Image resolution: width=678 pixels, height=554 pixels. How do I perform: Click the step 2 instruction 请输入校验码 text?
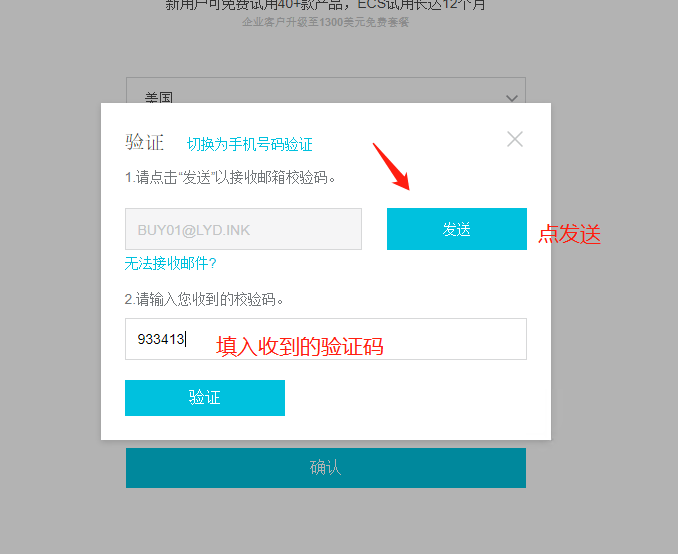(204, 299)
